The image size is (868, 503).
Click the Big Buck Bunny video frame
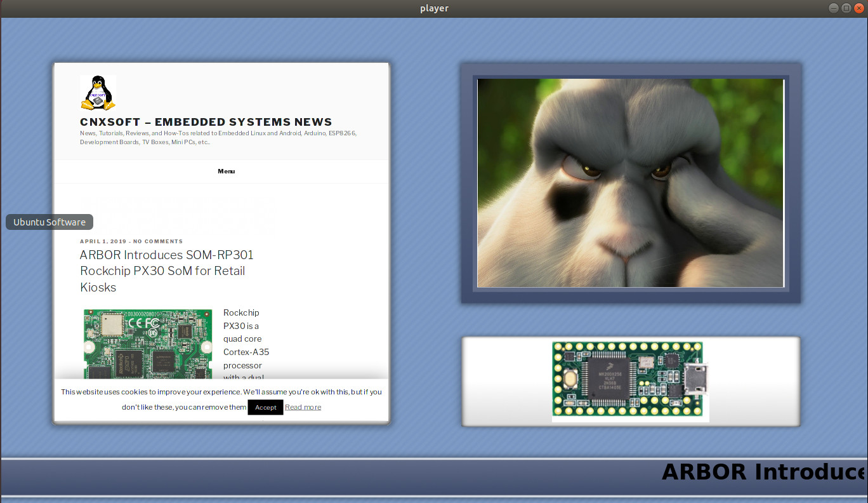click(631, 183)
